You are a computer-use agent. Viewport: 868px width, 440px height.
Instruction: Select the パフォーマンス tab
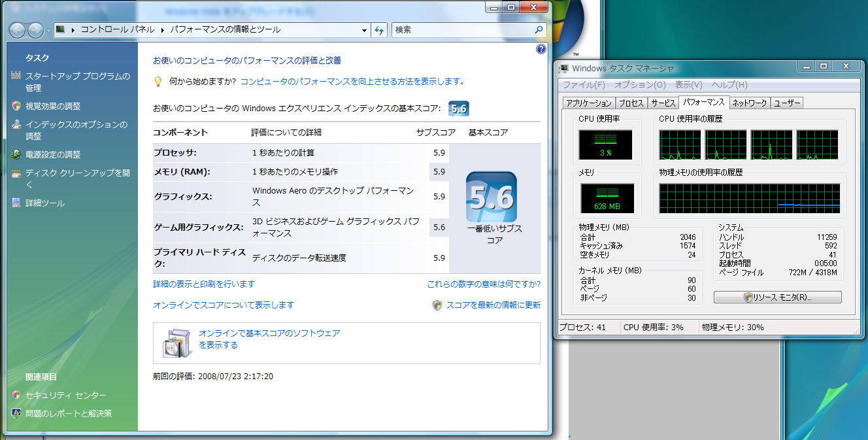703,102
